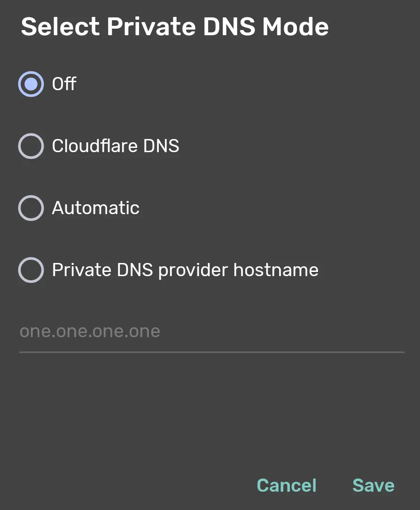Click the "Select Private DNS Mode" dialog title

175,27
